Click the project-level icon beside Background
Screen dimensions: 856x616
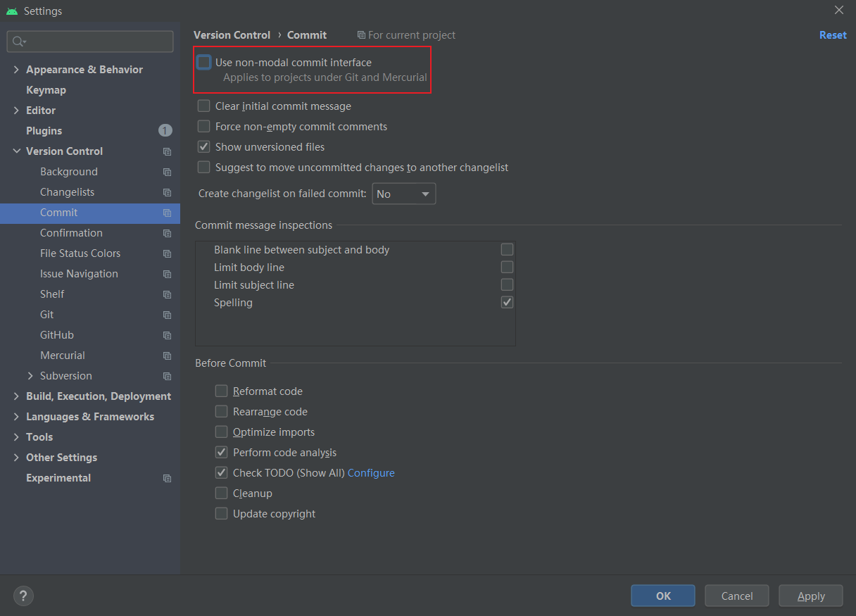pyautogui.click(x=167, y=172)
